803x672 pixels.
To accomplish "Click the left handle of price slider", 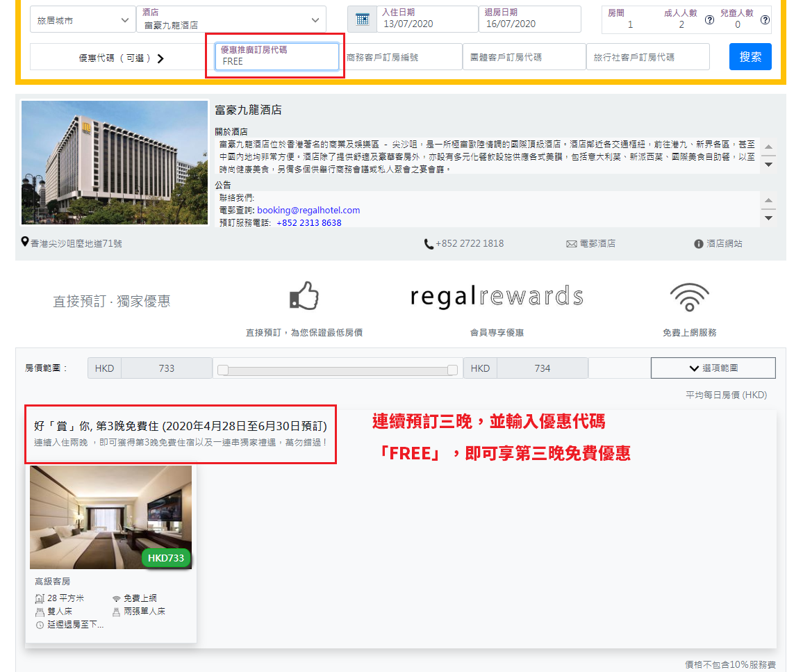I will pos(223,370).
